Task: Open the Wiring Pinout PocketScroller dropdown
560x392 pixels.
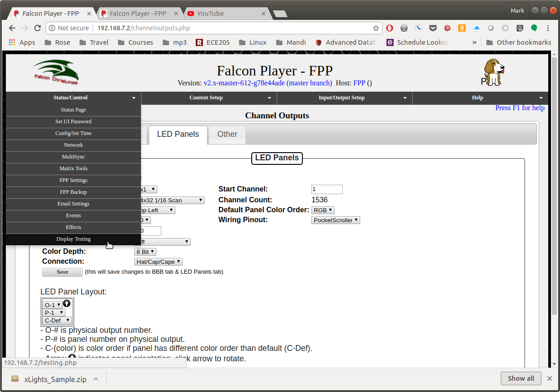Action: pyautogui.click(x=335, y=220)
